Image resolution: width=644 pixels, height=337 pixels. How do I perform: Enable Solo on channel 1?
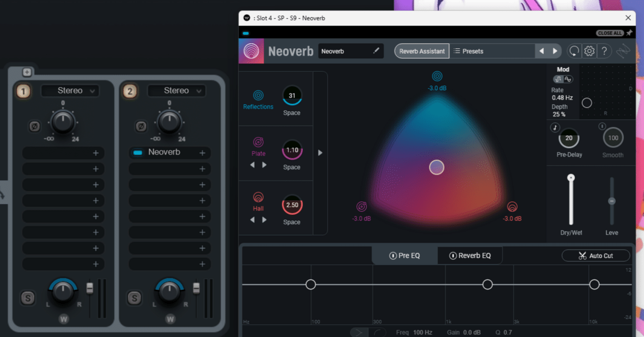(x=28, y=298)
